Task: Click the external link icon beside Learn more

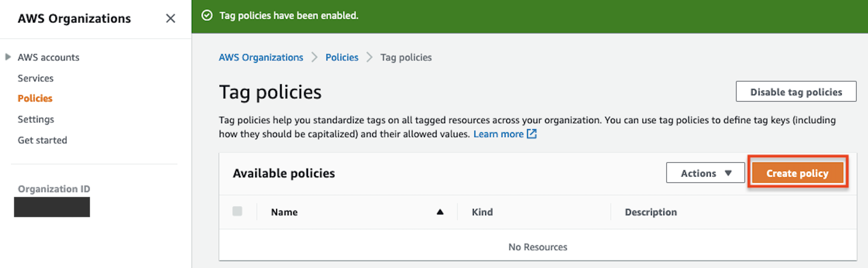Action: pos(532,134)
